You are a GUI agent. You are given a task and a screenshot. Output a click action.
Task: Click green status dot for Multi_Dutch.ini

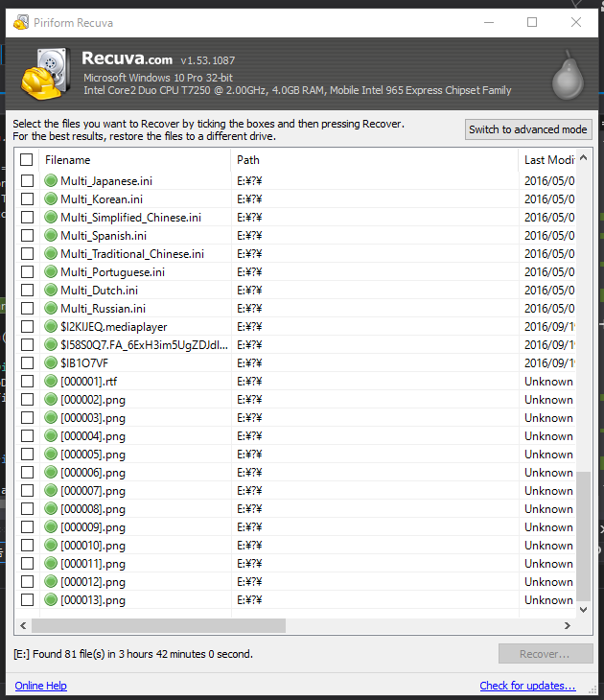(51, 290)
